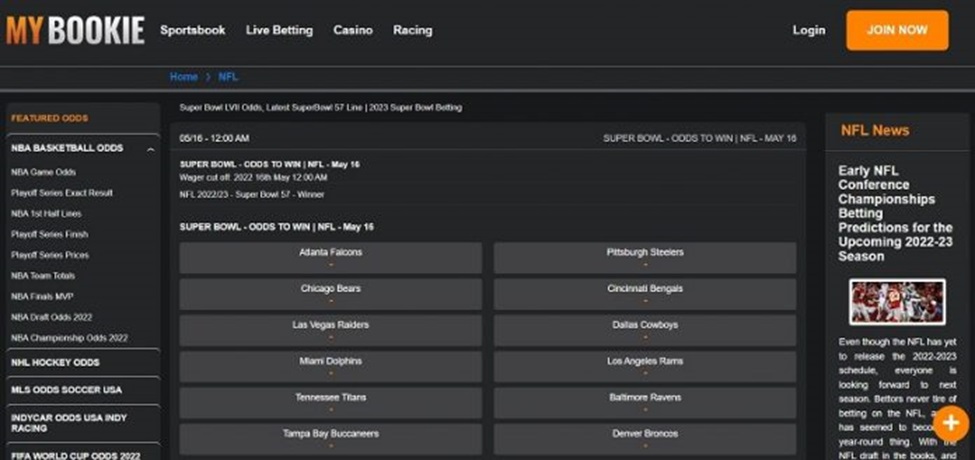Select the Miami Dolphins odds box

(x=330, y=366)
